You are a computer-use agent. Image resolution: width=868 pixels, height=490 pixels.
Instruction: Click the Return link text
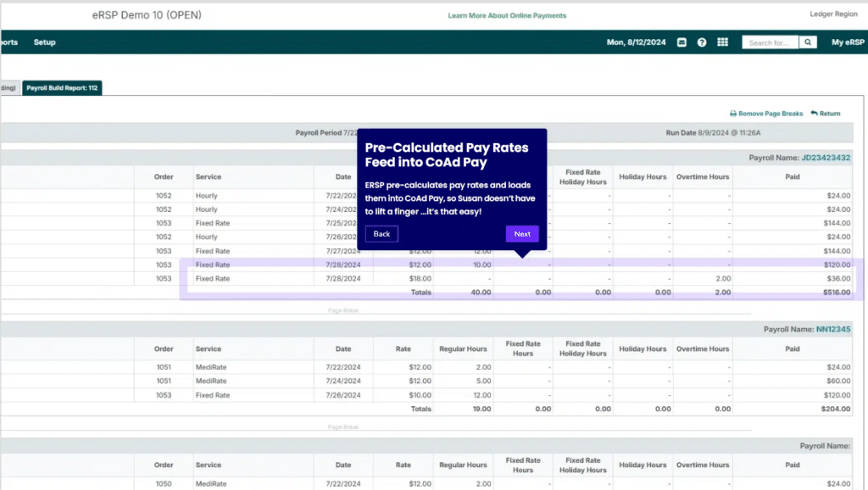coord(829,114)
